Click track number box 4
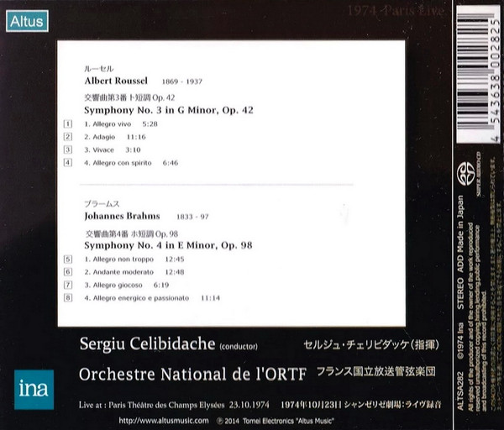Image resolution: width=504 pixels, height=430 pixels. coord(68,162)
